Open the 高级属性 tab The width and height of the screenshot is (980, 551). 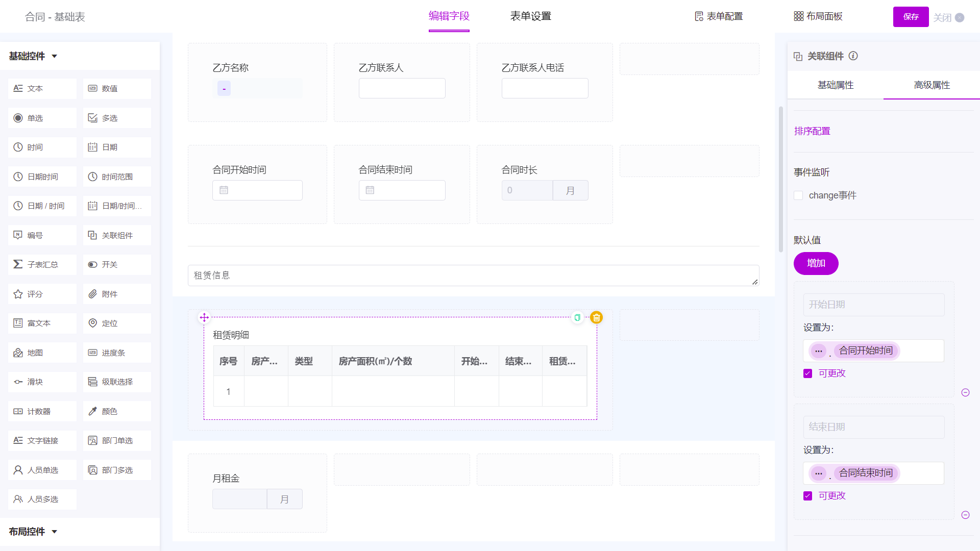pos(932,85)
